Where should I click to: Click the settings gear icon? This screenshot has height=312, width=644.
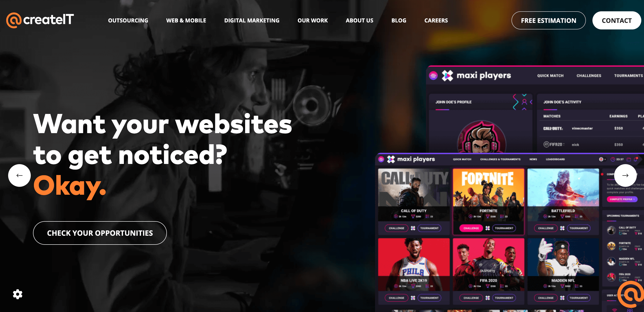pyautogui.click(x=17, y=294)
